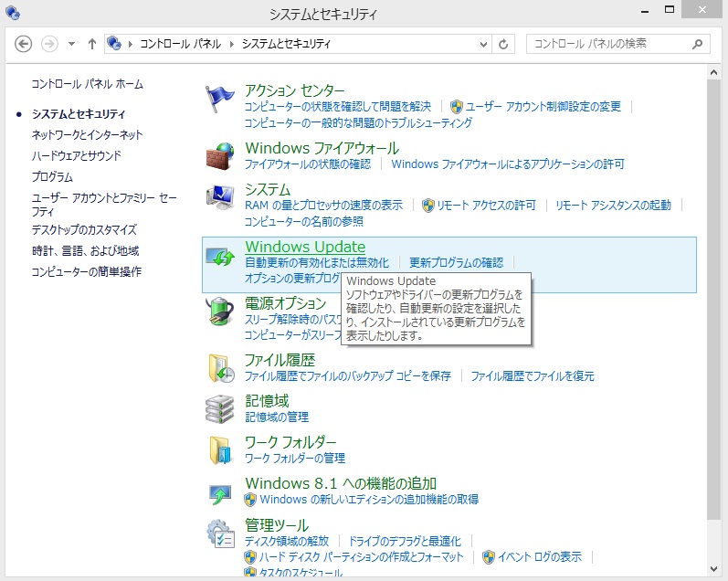Select ハードウェアとサウンド in the left sidebar
The height and width of the screenshot is (581, 728).
click(x=76, y=155)
